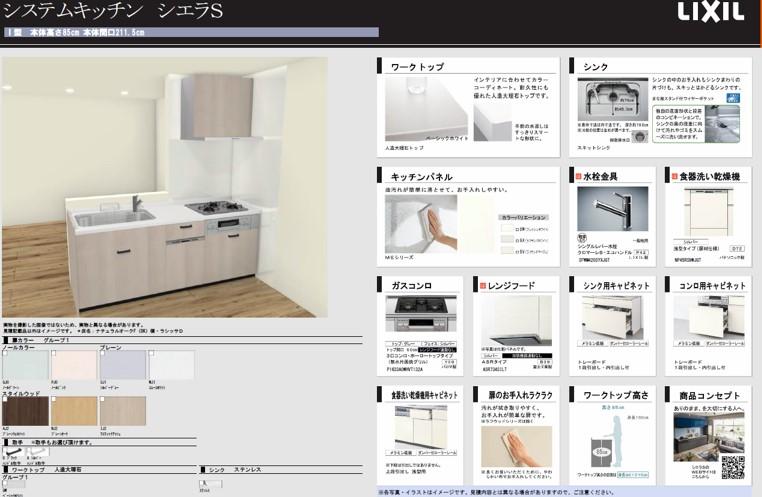Click the gas stove in the kitchen rendering
This screenshot has width=762, height=497.
pyautogui.click(x=216, y=207)
